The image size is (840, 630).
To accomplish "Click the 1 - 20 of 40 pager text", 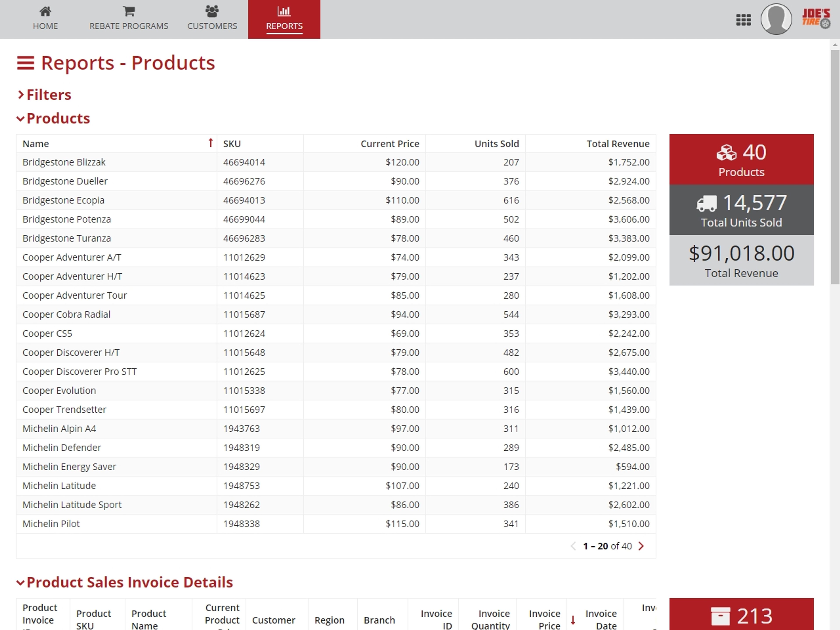I will tap(607, 546).
